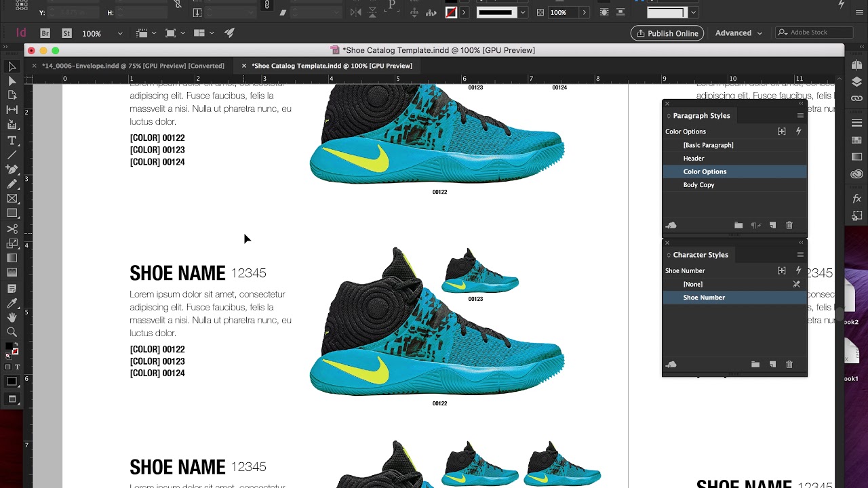Delete selected paragraph style with trash
This screenshot has height=488, width=868.
coord(789,225)
